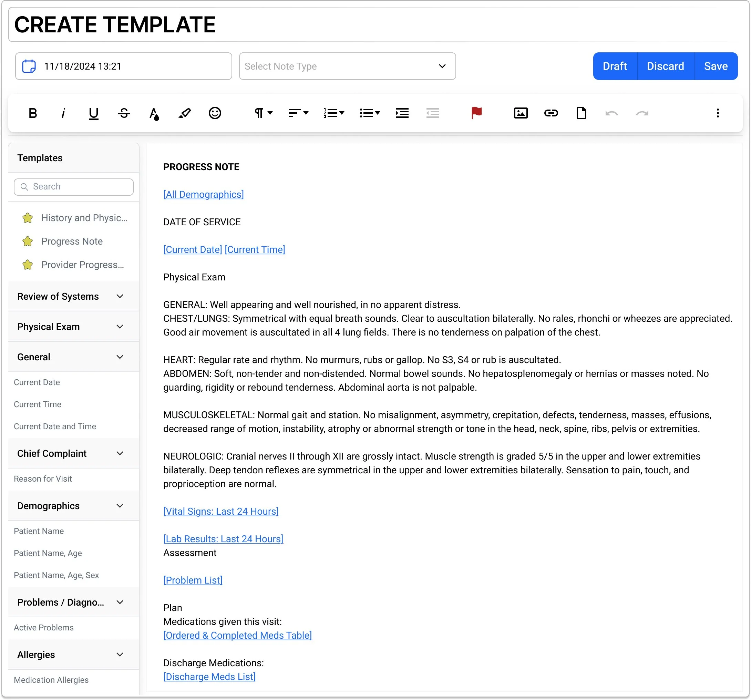
Task: Expand the Review of Systems section
Action: pos(120,297)
